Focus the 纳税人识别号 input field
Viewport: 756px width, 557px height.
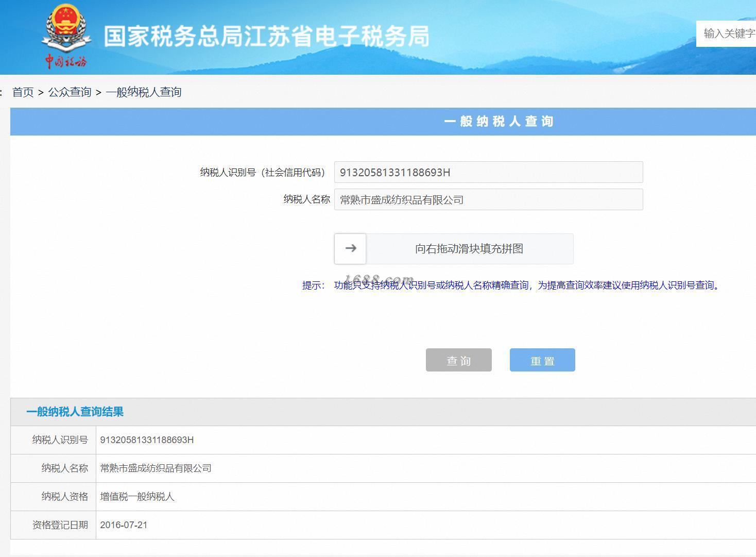point(488,172)
